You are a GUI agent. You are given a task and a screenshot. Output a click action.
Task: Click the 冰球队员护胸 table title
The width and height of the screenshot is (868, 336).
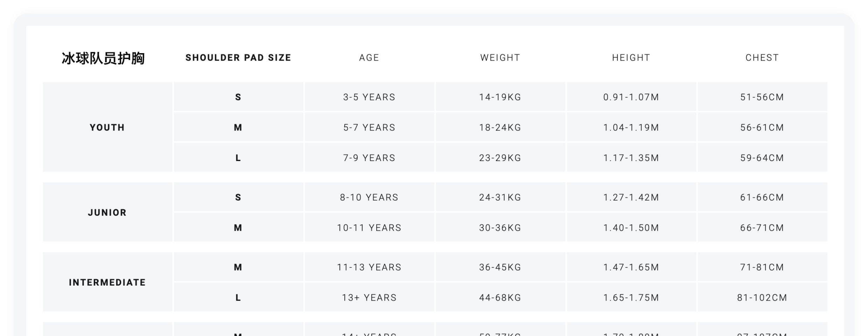pos(103,58)
